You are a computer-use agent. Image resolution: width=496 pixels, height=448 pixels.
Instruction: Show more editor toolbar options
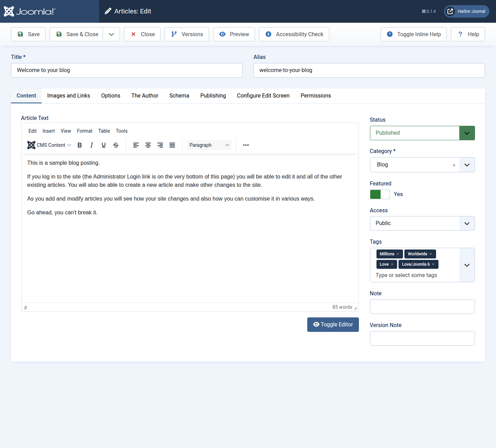(246, 145)
